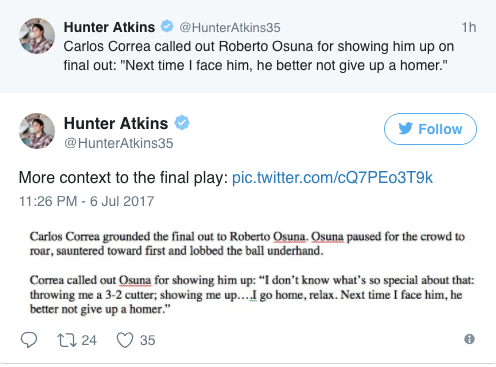496x367 pixels.
Task: Open the tweet info circle icon
Action: point(469,339)
